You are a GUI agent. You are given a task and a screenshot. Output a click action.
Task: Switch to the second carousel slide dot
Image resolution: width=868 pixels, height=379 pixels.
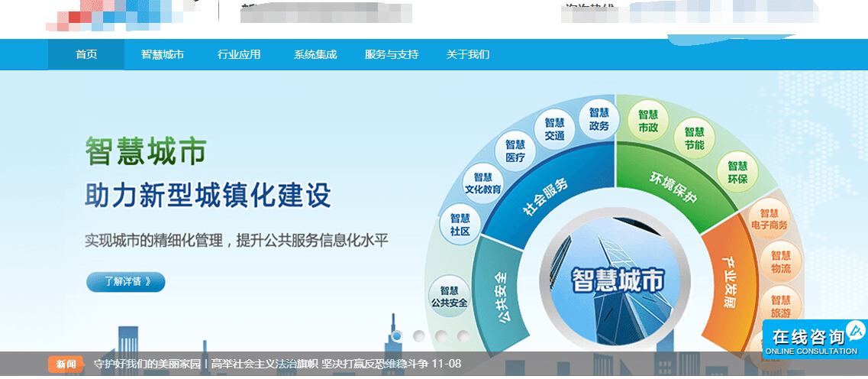(x=419, y=335)
